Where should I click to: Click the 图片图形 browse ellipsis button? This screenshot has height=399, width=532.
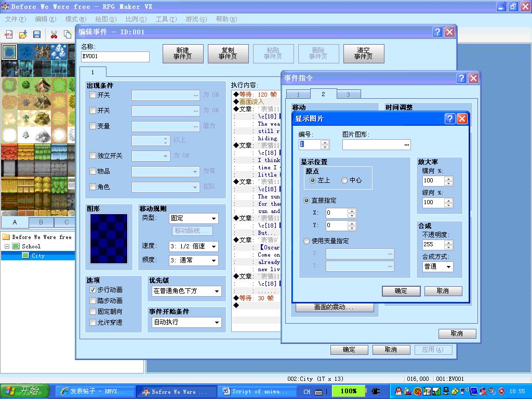click(406, 145)
